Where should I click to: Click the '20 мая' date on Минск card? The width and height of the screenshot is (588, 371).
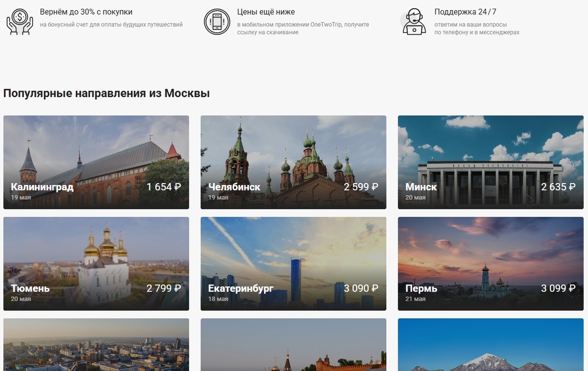416,198
